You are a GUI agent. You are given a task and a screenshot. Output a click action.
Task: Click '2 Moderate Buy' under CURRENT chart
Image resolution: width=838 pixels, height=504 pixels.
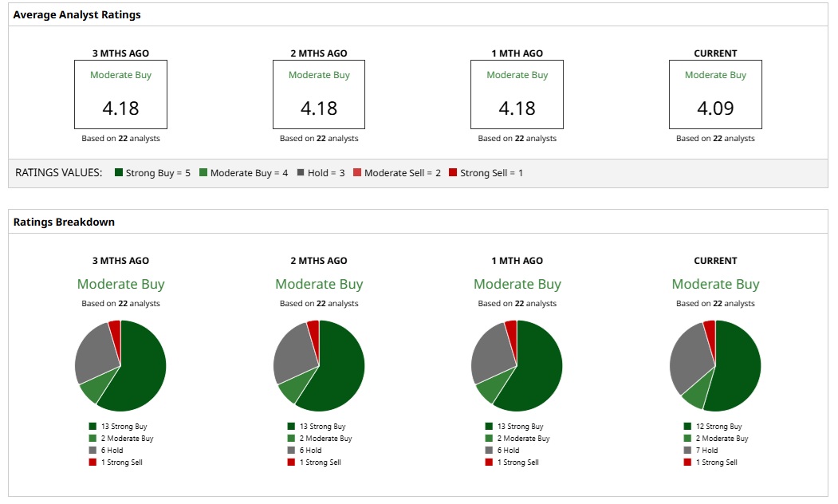tap(722, 439)
